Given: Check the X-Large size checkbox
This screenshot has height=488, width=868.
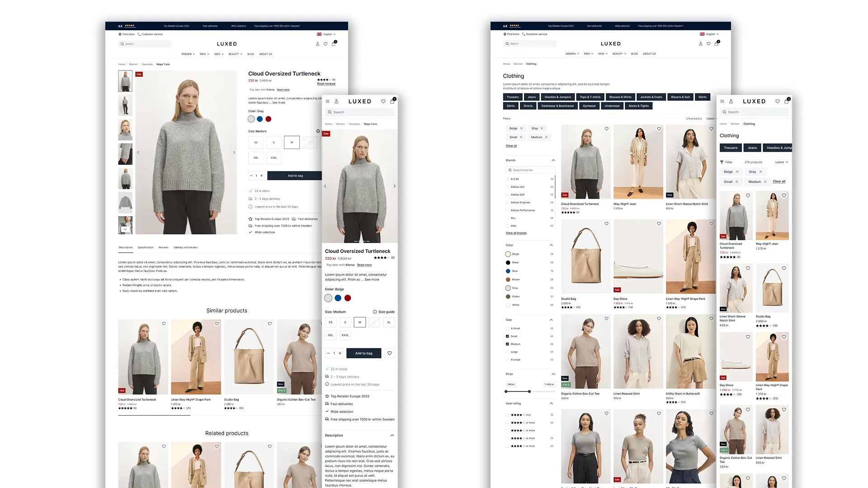Looking at the screenshot, I should coord(507,360).
